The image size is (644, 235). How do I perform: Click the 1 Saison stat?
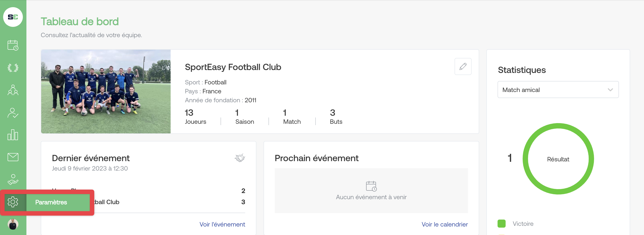(x=245, y=117)
